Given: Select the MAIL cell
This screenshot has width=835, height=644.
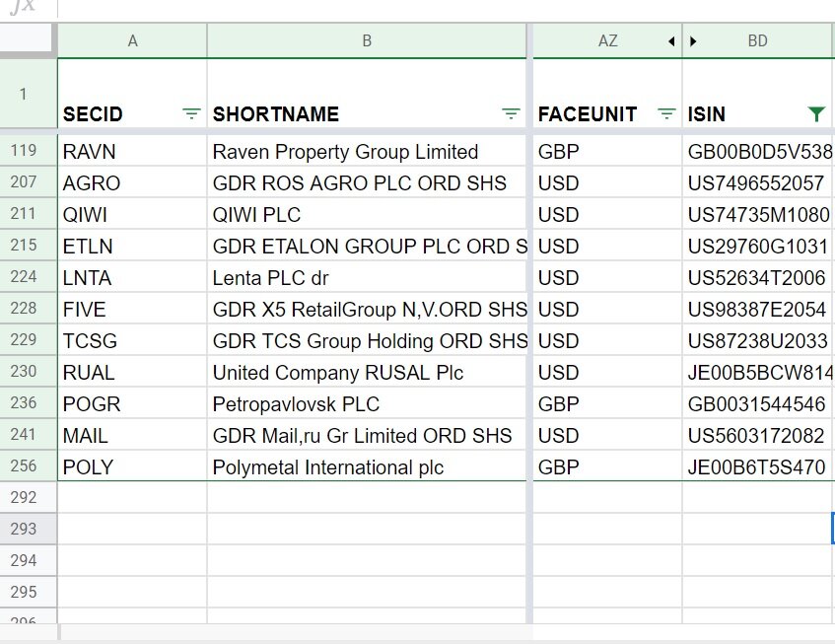Looking at the screenshot, I should (132, 435).
